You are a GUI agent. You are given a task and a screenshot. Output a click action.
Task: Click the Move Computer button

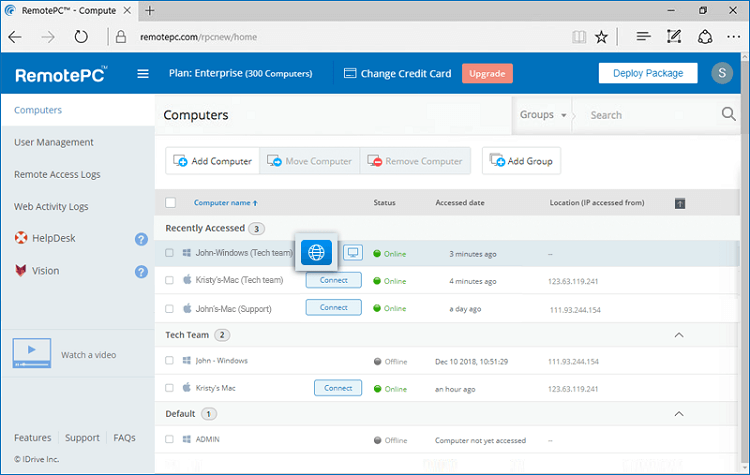coord(309,161)
